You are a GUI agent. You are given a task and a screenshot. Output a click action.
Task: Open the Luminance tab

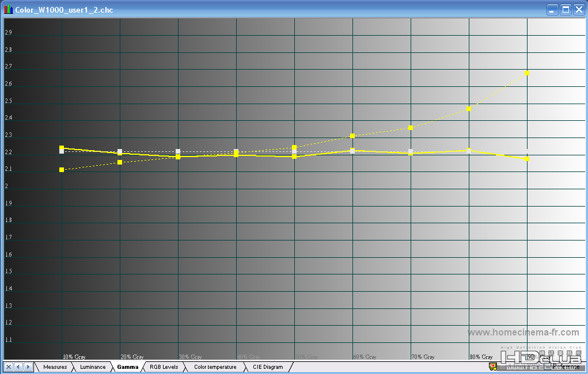click(x=93, y=367)
